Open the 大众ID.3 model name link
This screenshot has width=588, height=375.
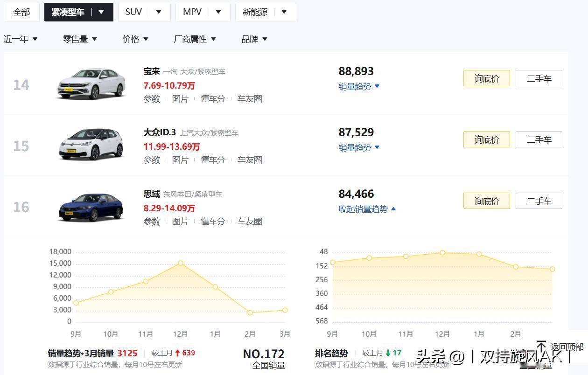coord(160,132)
